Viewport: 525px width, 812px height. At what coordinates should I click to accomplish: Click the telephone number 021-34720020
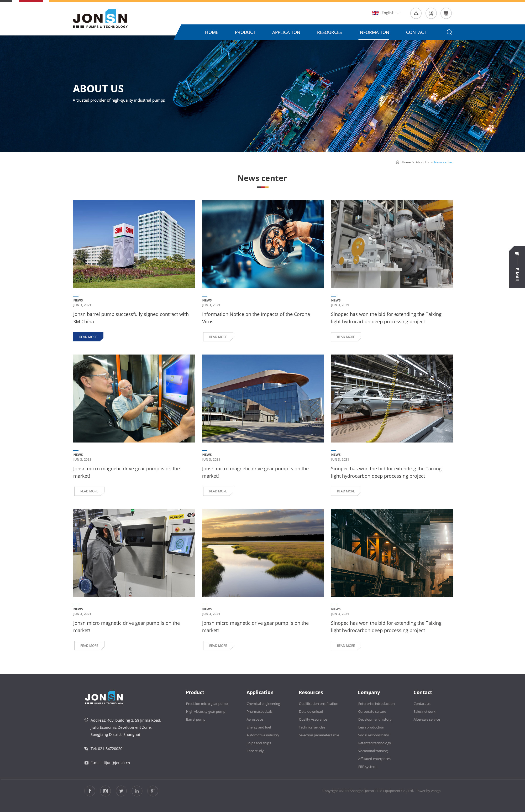(x=110, y=748)
